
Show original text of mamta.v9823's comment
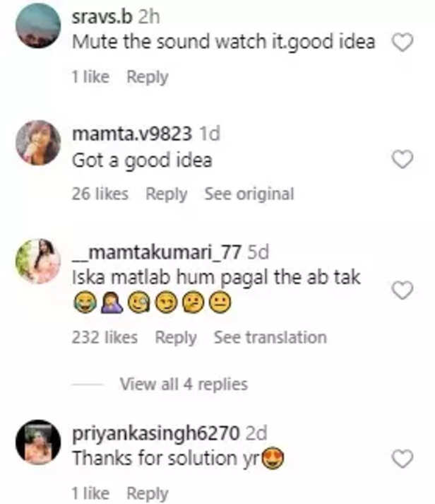[x=249, y=194]
